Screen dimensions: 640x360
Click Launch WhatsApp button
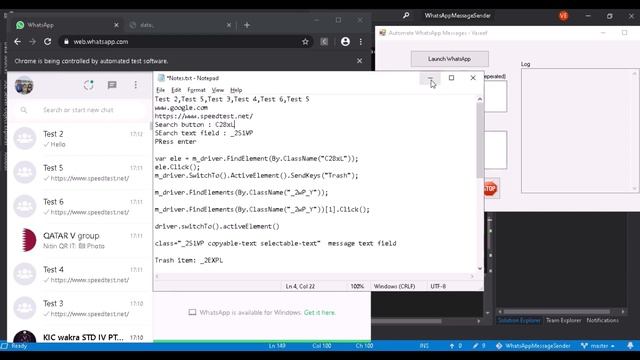449,59
